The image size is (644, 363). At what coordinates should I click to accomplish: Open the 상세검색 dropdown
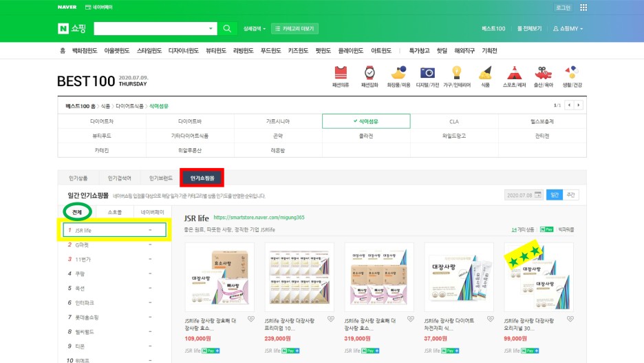(x=255, y=28)
